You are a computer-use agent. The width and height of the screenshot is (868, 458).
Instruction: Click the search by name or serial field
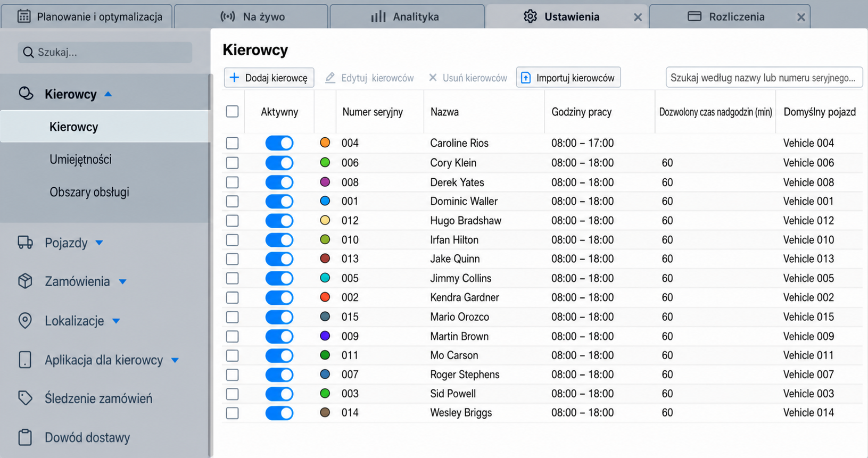point(764,78)
